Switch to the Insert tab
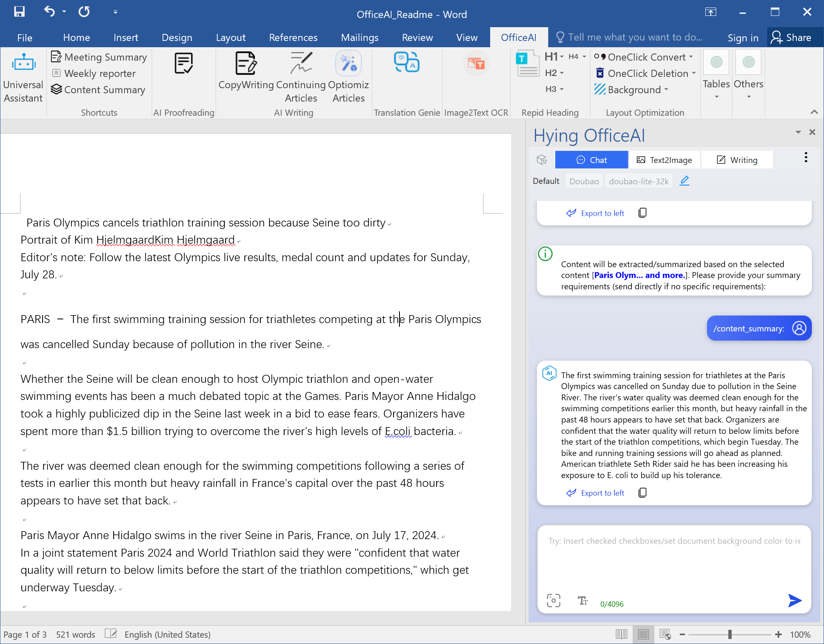This screenshot has height=644, width=824. tap(126, 38)
